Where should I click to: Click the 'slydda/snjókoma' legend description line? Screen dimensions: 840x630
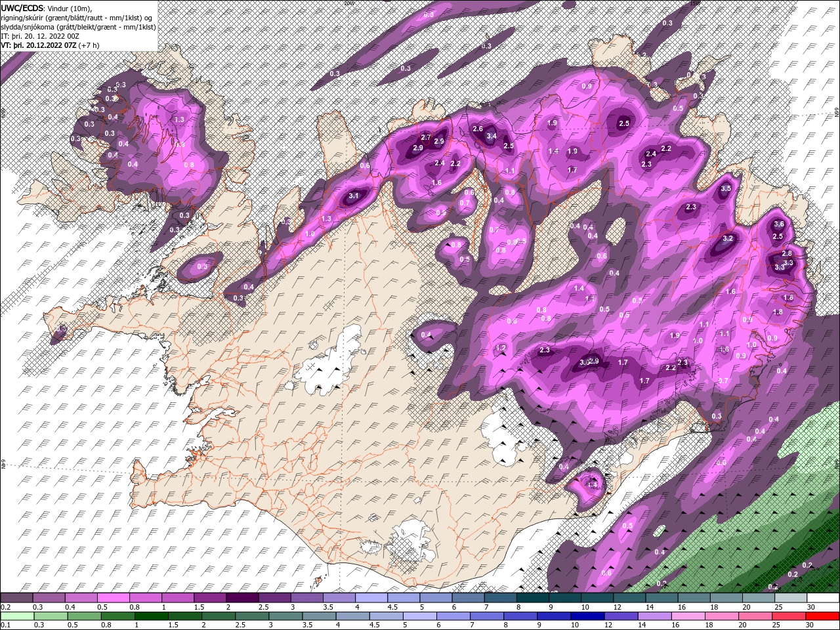coord(77,26)
